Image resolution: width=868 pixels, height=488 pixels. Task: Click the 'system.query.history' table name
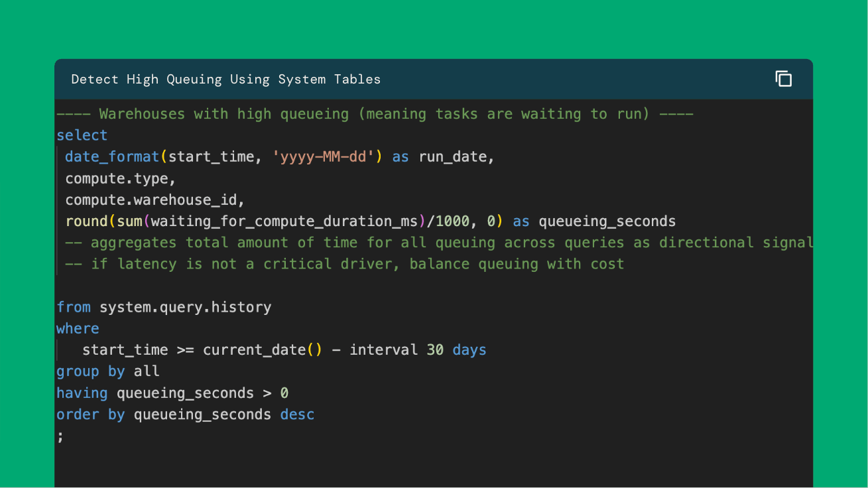(185, 307)
